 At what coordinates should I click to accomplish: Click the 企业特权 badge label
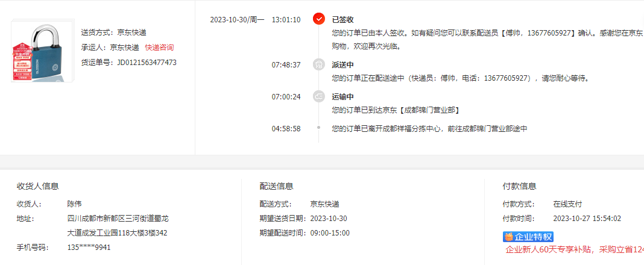click(x=534, y=237)
